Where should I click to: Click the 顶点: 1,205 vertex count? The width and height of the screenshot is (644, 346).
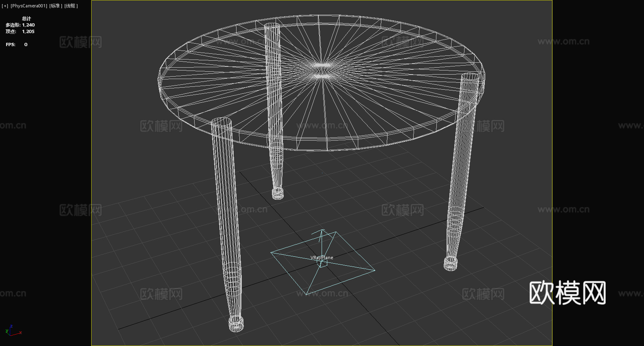pos(20,31)
